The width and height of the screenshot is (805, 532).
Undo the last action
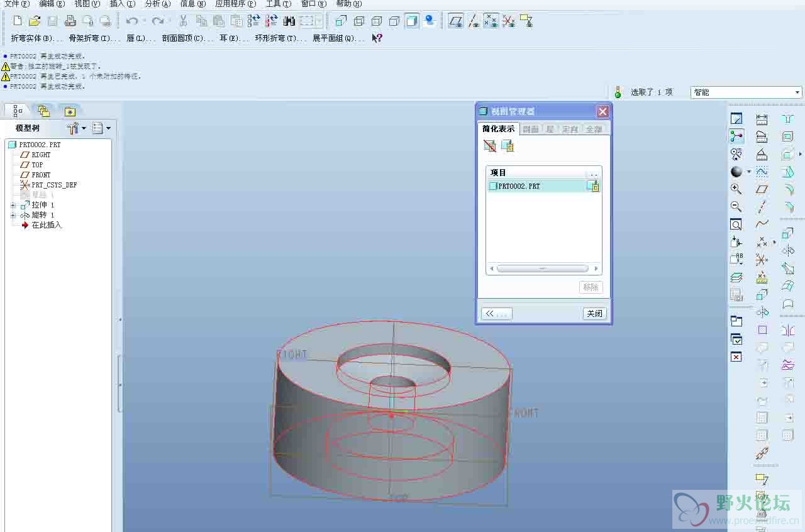pos(132,21)
